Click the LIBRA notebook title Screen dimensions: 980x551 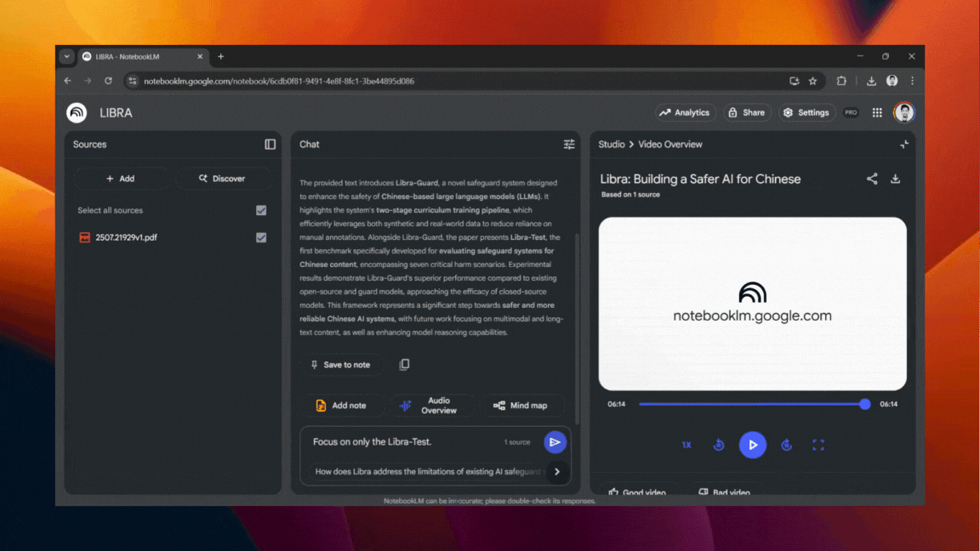[x=117, y=113]
